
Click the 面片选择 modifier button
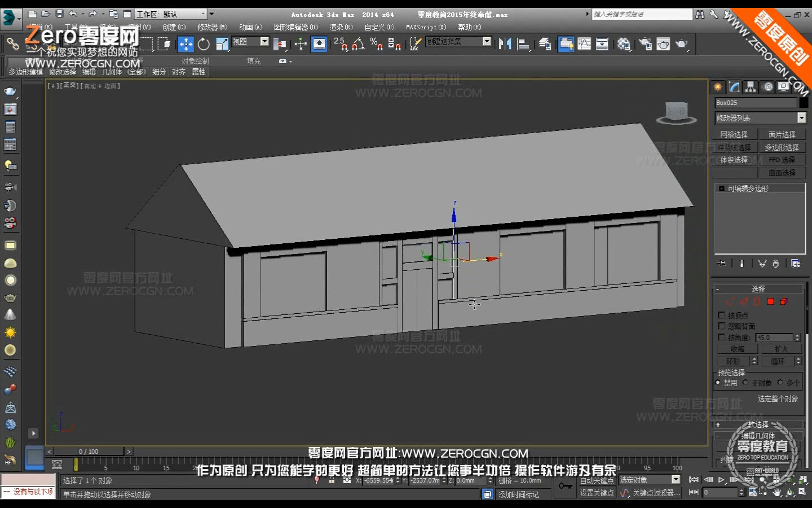pyautogui.click(x=782, y=134)
